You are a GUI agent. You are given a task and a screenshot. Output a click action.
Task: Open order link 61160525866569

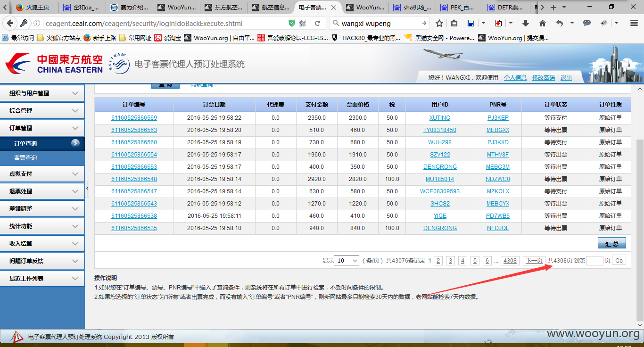134,118
